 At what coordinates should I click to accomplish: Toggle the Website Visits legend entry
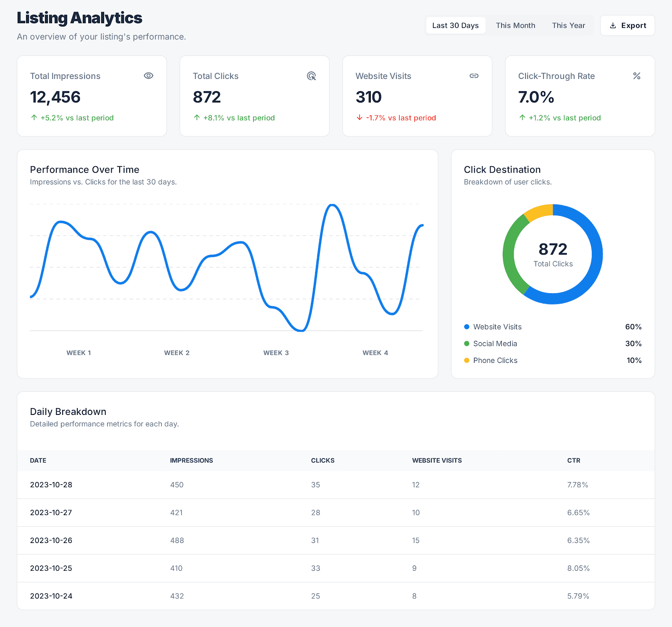(497, 327)
